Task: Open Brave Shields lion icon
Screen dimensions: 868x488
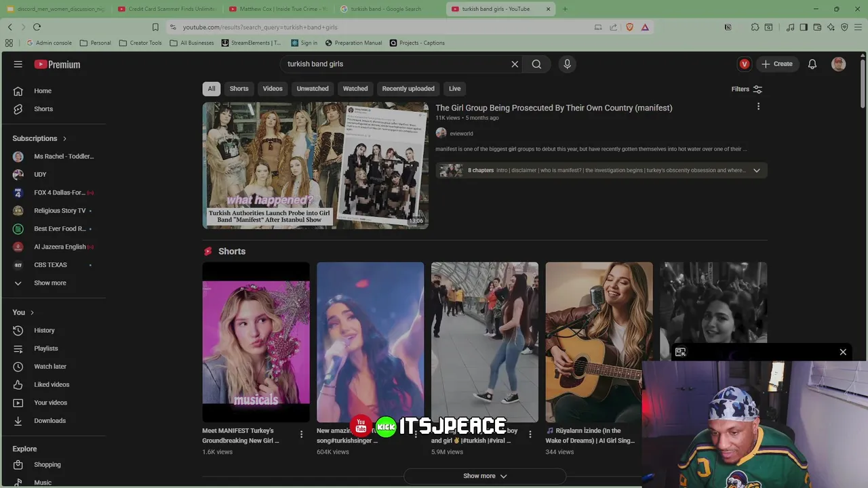Action: point(629,27)
